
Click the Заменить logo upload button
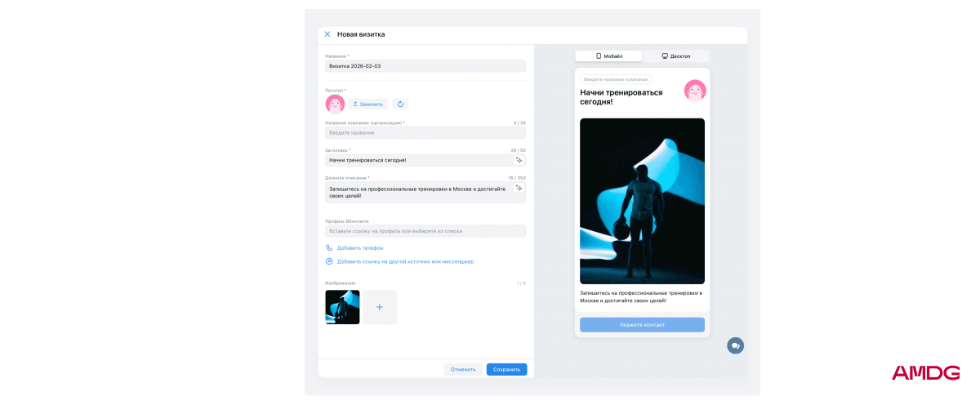(x=367, y=105)
